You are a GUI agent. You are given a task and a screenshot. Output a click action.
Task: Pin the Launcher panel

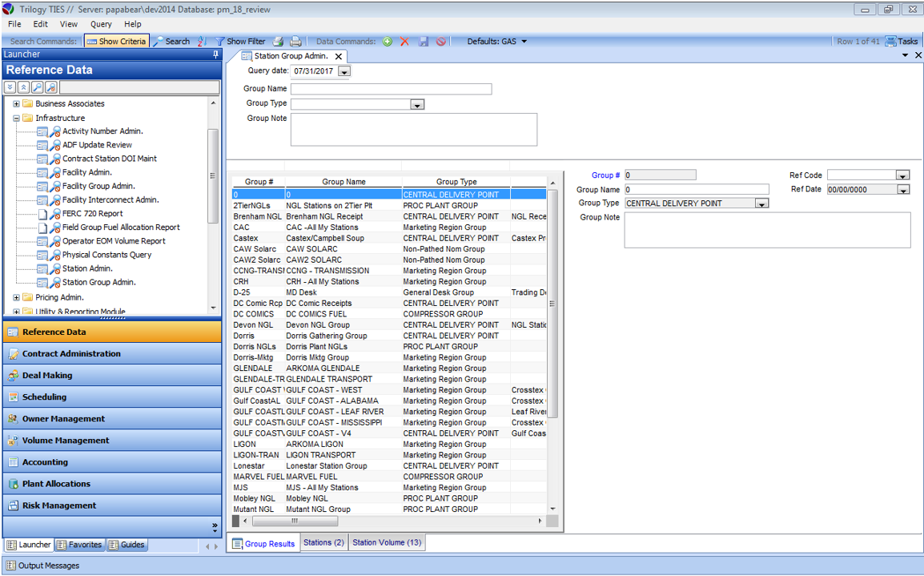[x=215, y=54]
